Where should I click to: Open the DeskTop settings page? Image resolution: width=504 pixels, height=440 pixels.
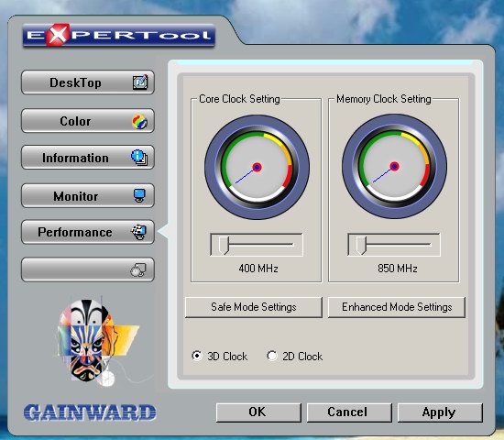tap(88, 82)
